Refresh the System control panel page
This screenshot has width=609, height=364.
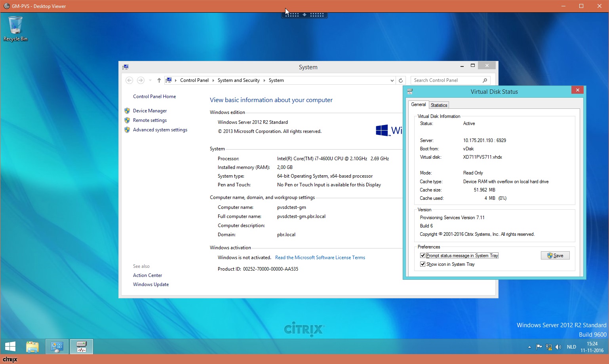[x=401, y=80]
